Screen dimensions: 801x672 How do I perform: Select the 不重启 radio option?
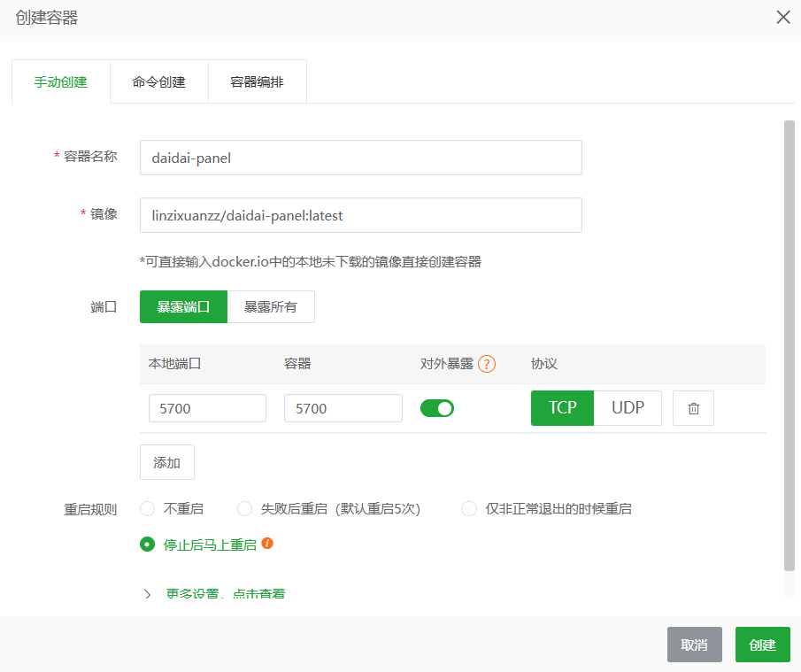[148, 509]
